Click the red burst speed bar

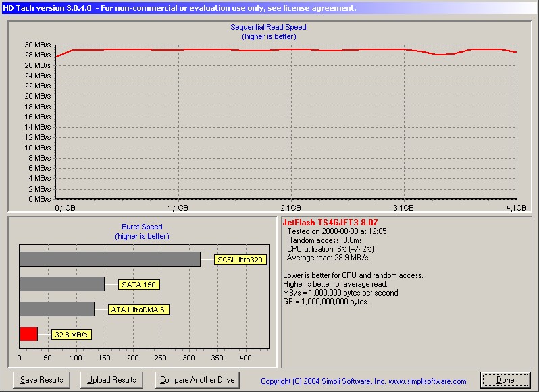(x=29, y=334)
